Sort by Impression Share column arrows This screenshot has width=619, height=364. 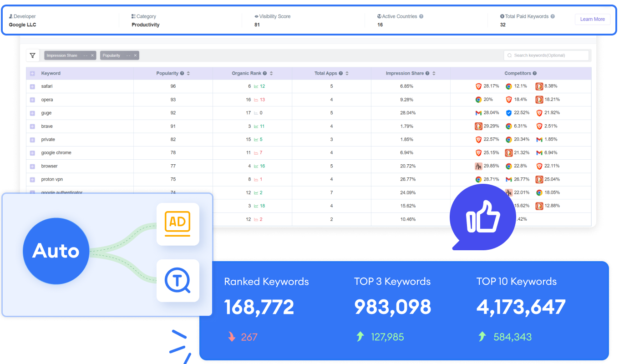tap(434, 73)
